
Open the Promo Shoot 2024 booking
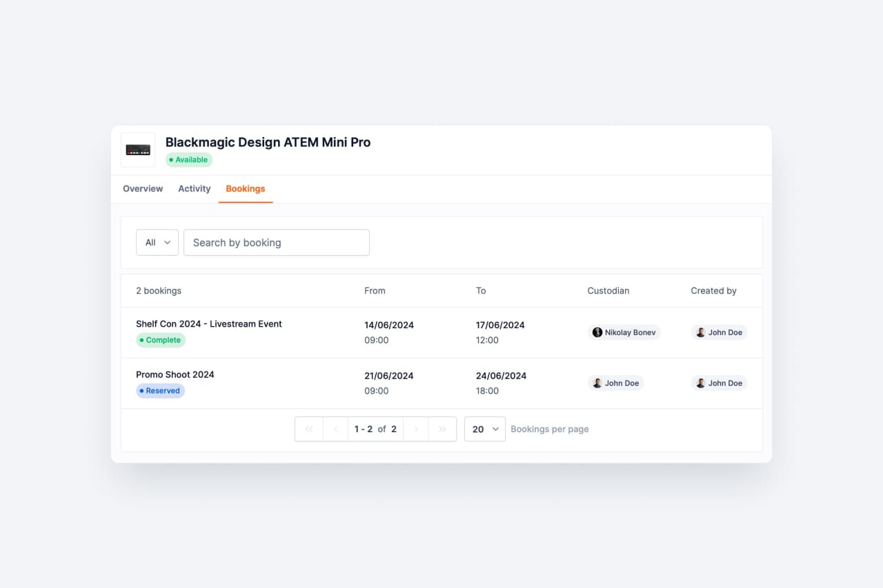pyautogui.click(x=175, y=374)
